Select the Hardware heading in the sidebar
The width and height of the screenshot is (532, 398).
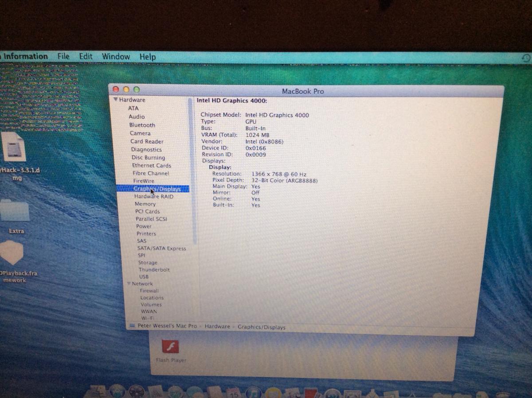pyautogui.click(x=132, y=100)
